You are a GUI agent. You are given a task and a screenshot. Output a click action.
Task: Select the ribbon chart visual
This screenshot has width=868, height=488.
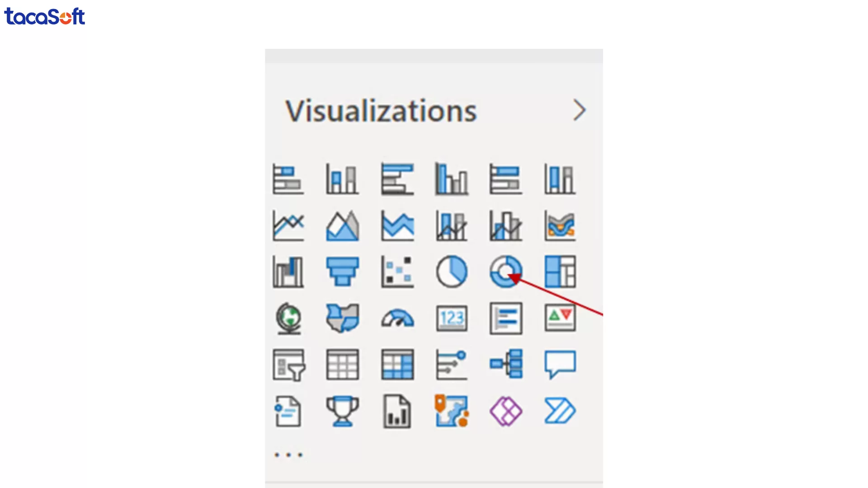(560, 226)
